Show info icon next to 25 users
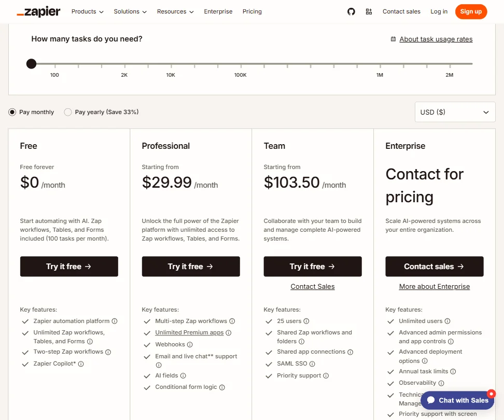 point(306,321)
